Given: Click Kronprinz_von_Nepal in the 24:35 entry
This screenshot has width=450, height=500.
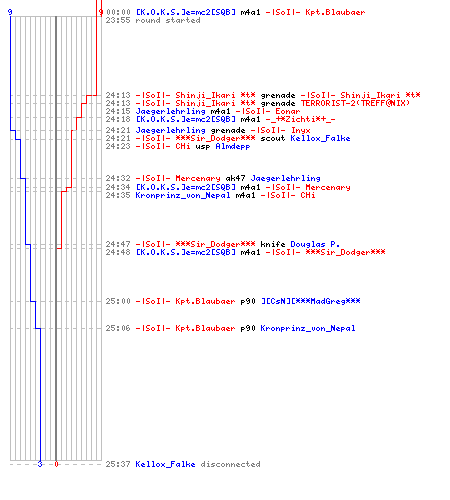Looking at the screenshot, I should (x=183, y=195).
